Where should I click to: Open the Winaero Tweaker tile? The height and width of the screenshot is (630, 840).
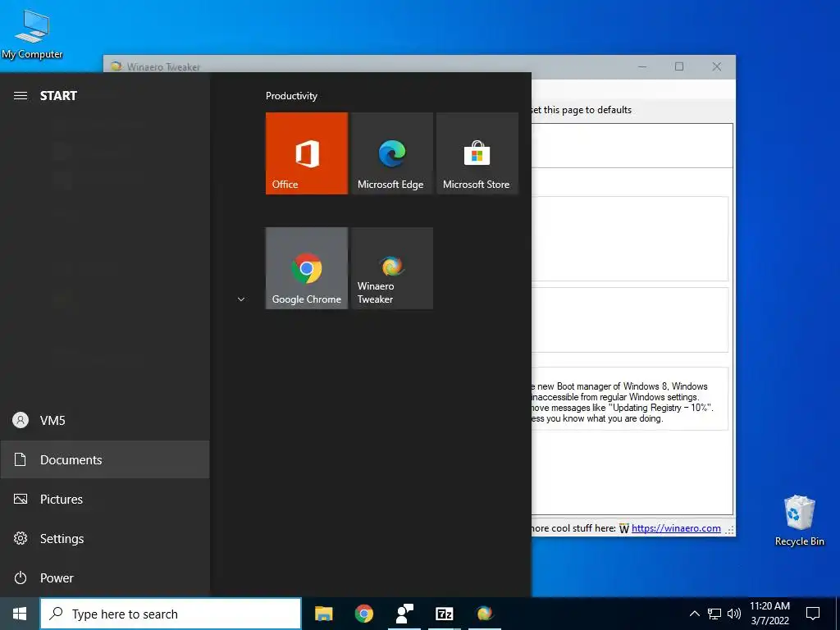click(x=392, y=268)
